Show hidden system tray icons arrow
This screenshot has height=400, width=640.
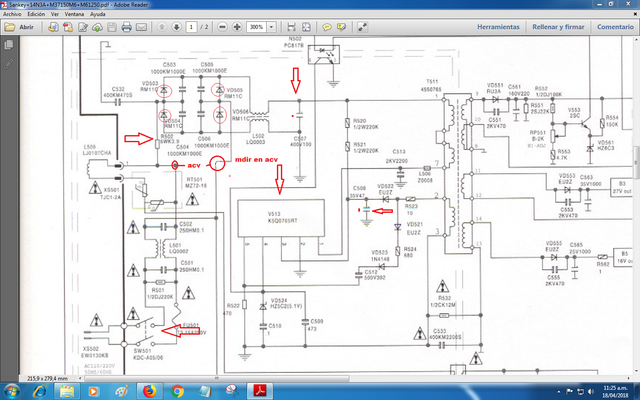[x=559, y=392]
